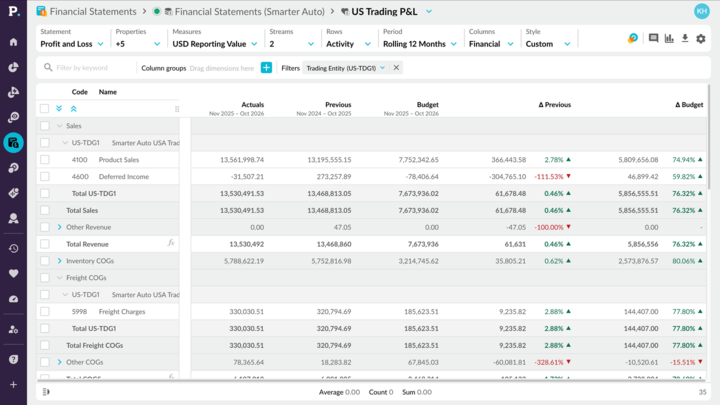Open the fx formula icon on Total Revenue

(171, 242)
